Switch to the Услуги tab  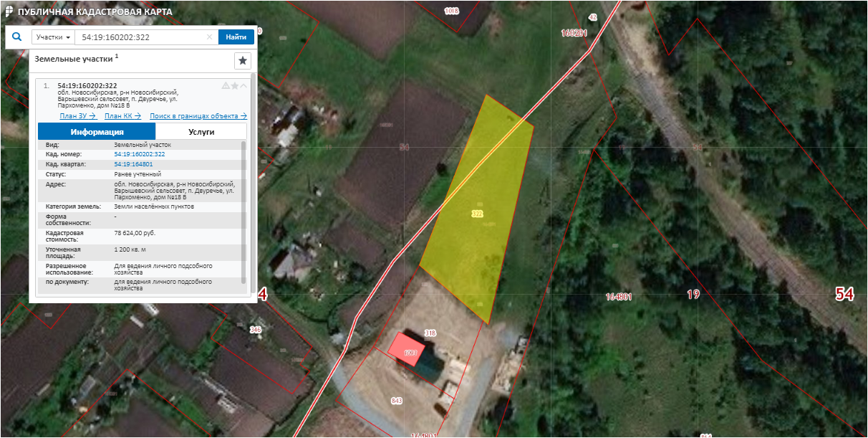201,132
